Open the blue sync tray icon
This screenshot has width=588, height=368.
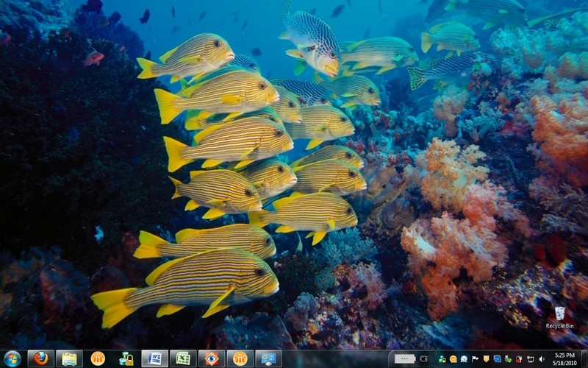coord(498,359)
